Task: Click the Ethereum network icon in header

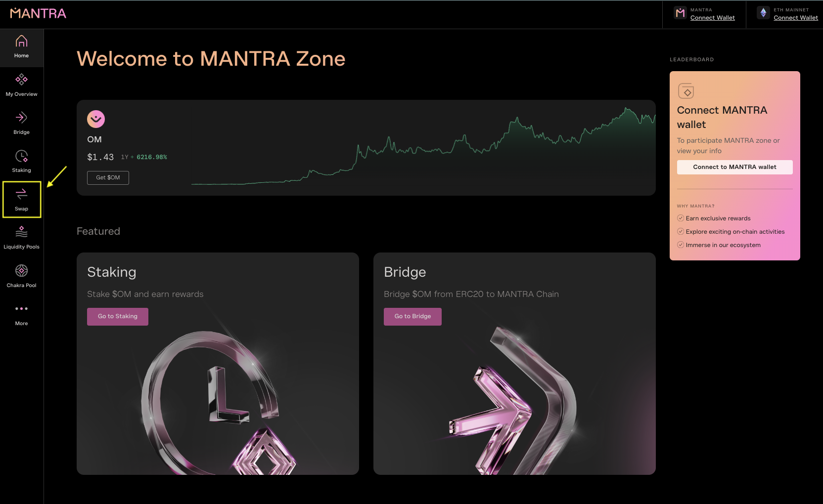Action: coord(763,13)
